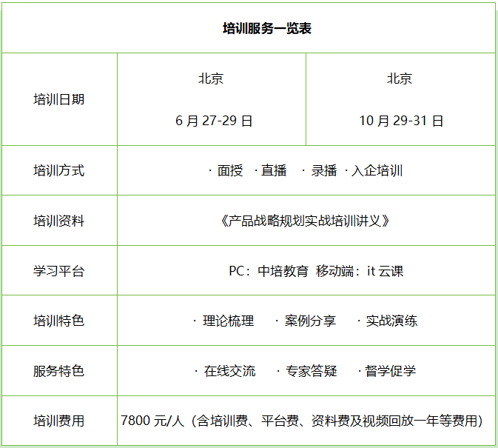
Task: Click the PC：中培教育 platform text
Action: pos(268,271)
